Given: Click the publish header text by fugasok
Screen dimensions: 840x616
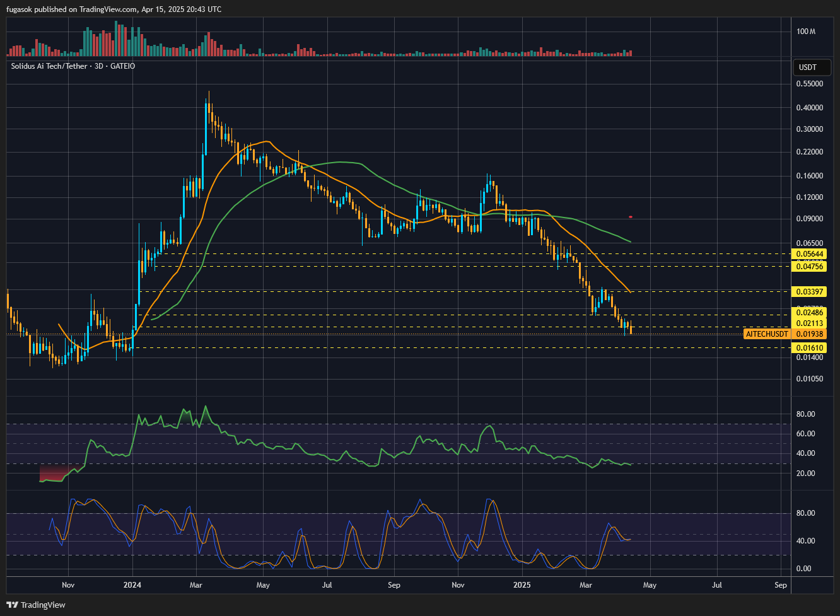Looking at the screenshot, I should pos(114,9).
